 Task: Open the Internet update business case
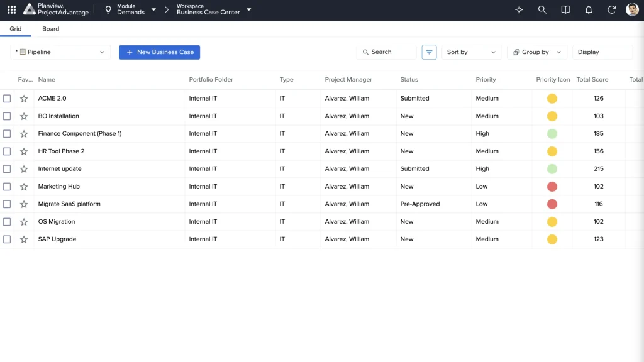pos(60,168)
